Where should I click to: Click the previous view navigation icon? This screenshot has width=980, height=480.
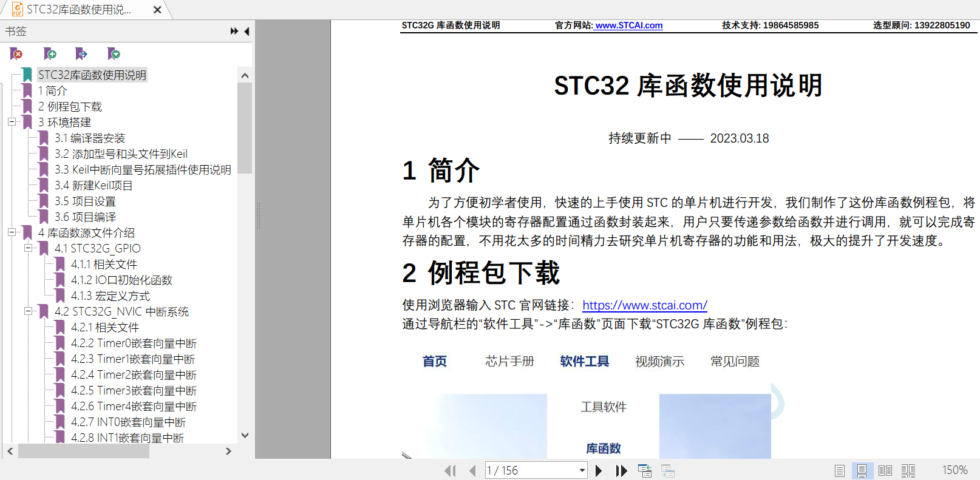tap(645, 471)
